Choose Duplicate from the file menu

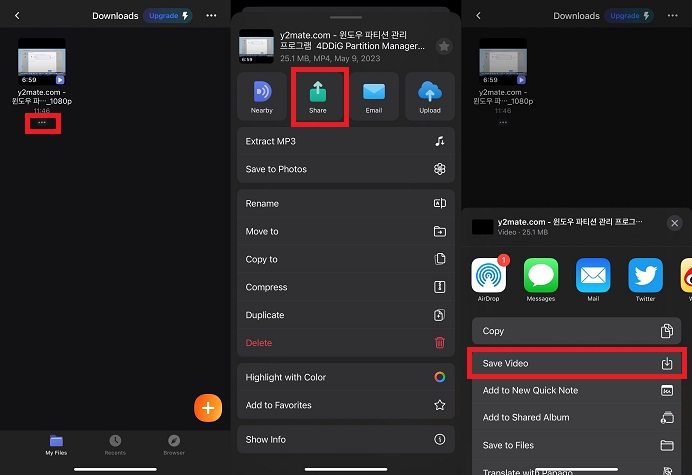[x=346, y=315]
